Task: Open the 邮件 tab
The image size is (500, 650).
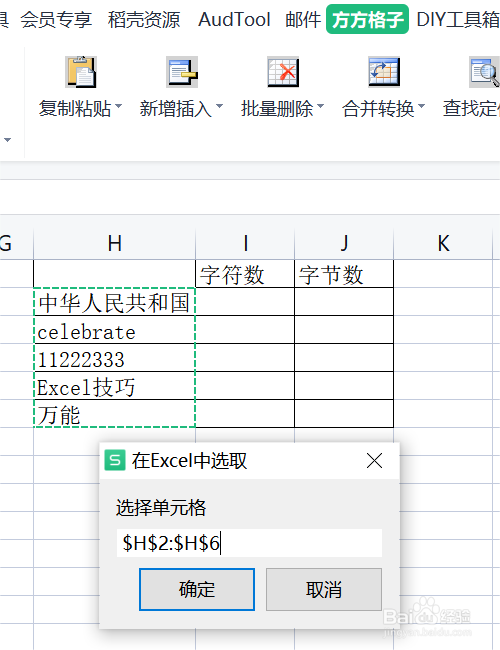Action: [x=303, y=19]
